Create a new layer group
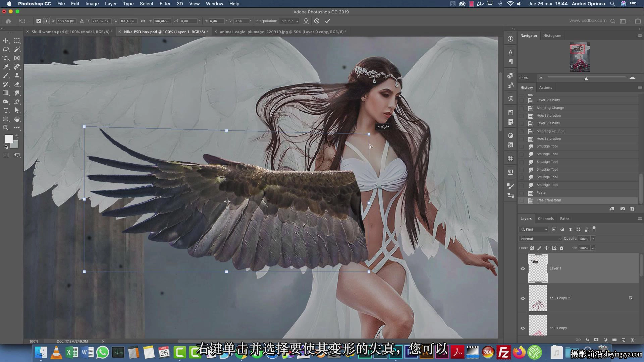This screenshot has height=362, width=644. coord(614,340)
